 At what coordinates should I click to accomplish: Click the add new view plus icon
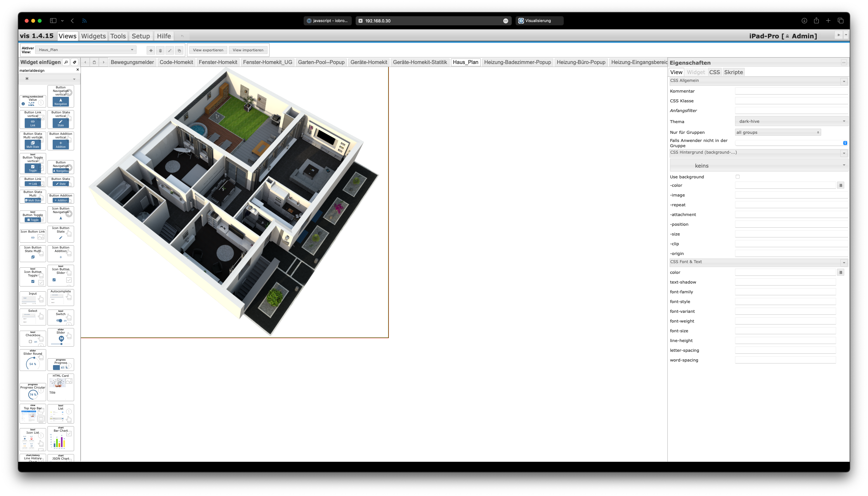coord(151,50)
